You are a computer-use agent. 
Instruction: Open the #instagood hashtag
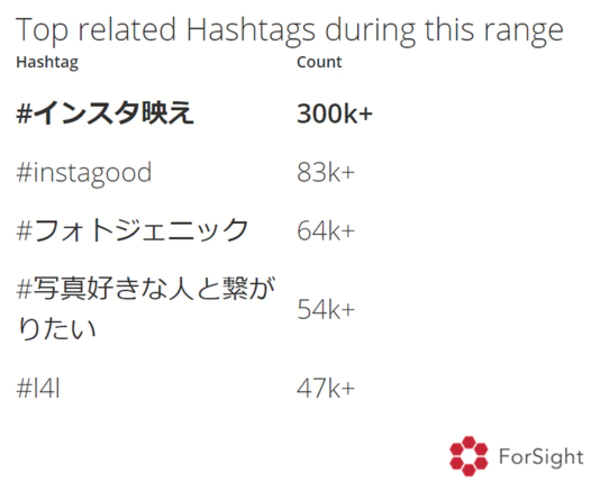(x=84, y=173)
